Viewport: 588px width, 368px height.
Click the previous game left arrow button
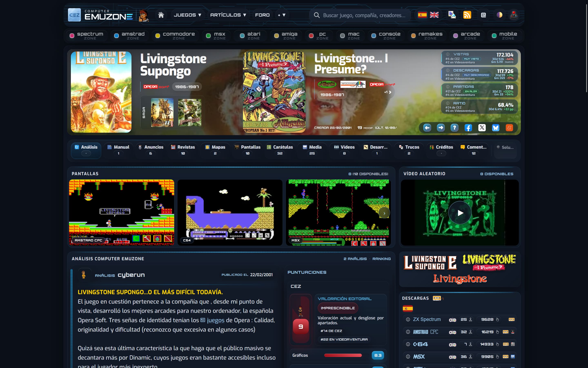427,128
